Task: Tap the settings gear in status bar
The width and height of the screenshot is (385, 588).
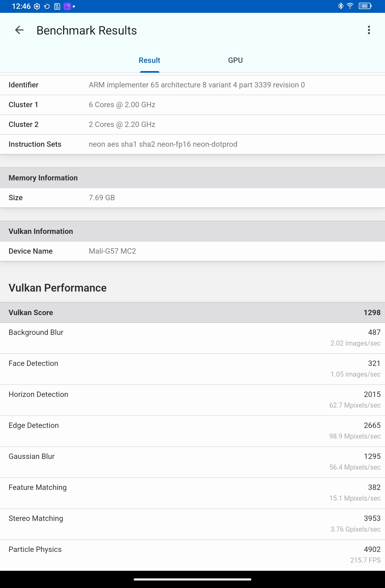Action: click(x=37, y=6)
